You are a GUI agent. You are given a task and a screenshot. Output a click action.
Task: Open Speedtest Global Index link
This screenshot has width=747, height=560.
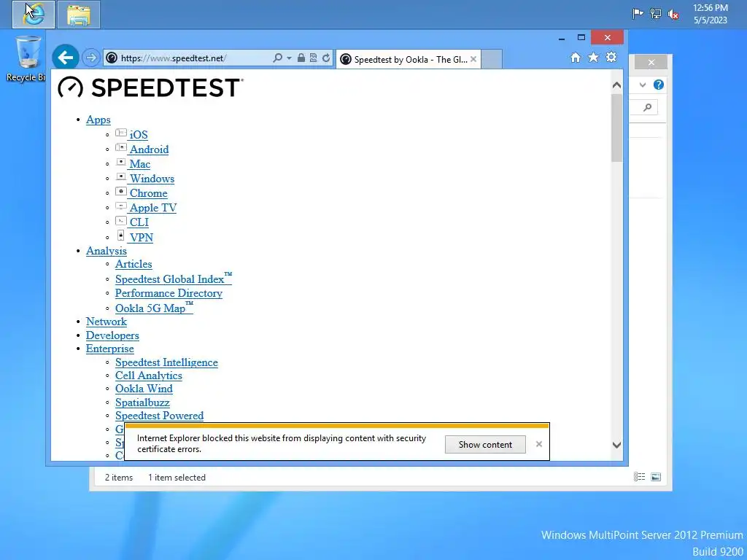(x=174, y=279)
